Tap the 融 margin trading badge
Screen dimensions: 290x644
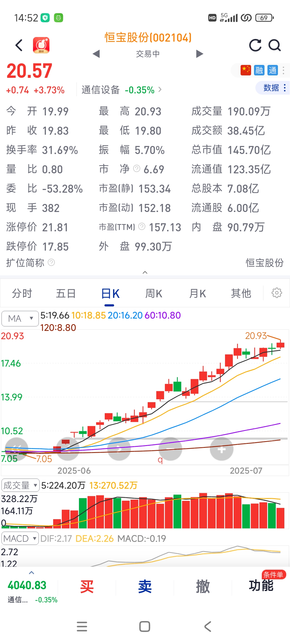tap(259, 70)
